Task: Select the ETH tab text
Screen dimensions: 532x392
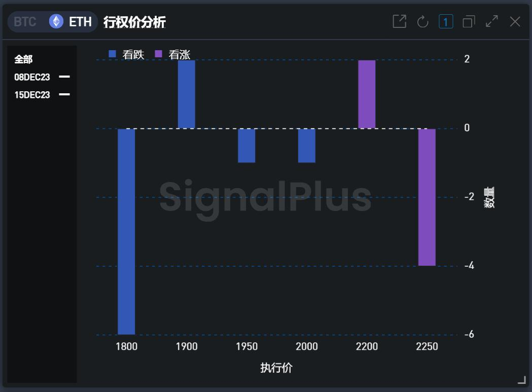Action: point(80,22)
